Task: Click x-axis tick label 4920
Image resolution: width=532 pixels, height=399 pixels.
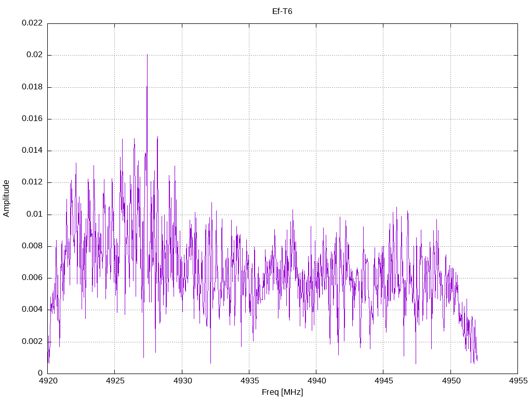Action: pyautogui.click(x=48, y=381)
